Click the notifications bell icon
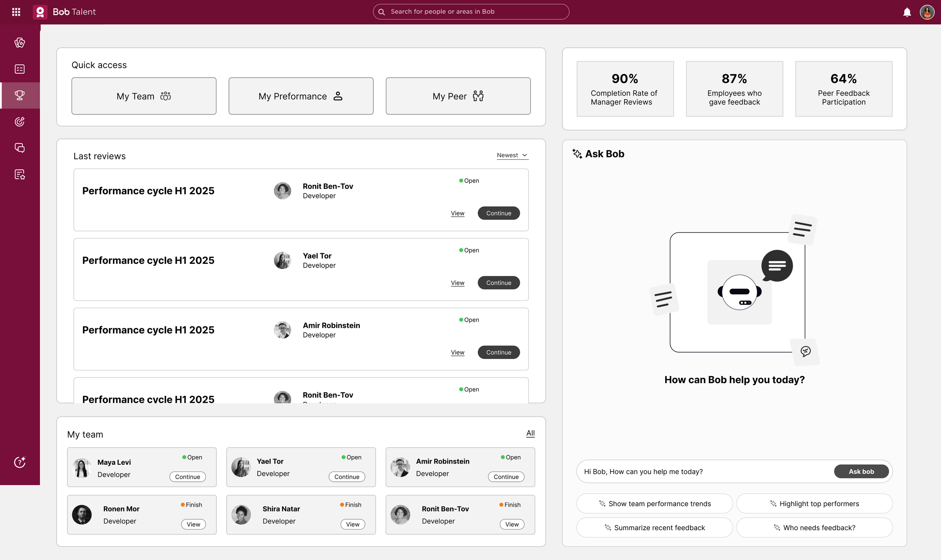The width and height of the screenshot is (941, 560). pos(907,12)
